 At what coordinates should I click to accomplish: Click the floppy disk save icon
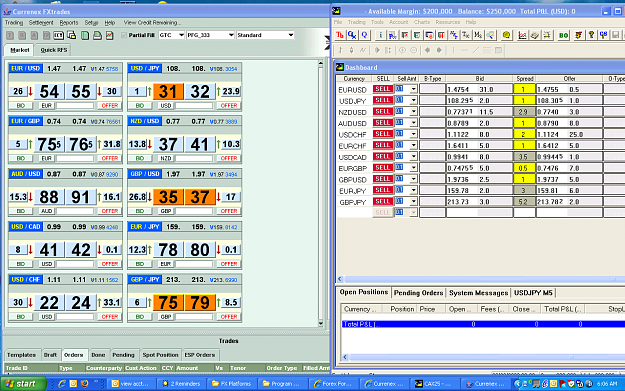tap(616, 35)
